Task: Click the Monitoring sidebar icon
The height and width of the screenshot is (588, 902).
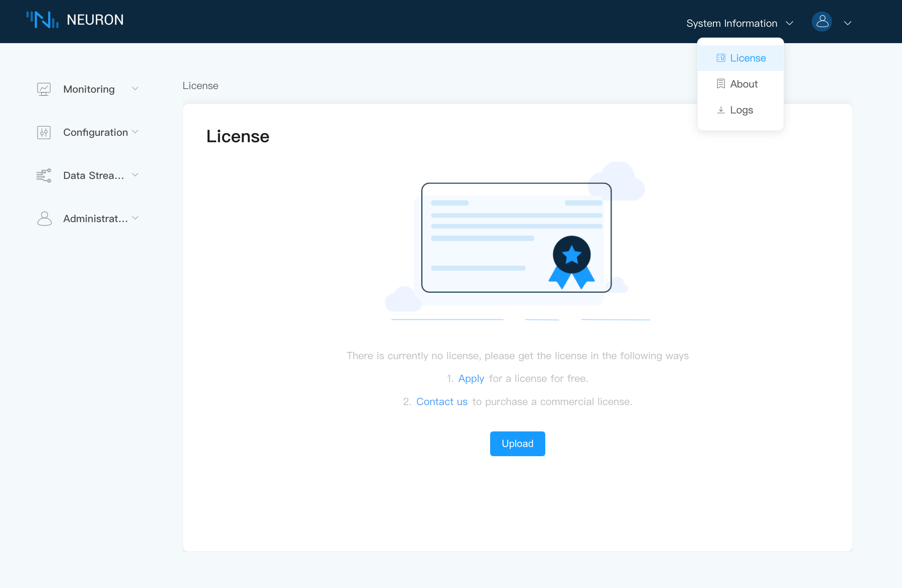Action: click(x=44, y=89)
